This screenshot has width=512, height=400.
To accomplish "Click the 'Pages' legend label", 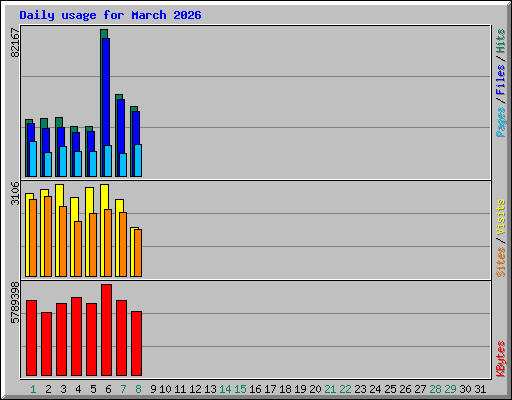I will pos(501,122).
